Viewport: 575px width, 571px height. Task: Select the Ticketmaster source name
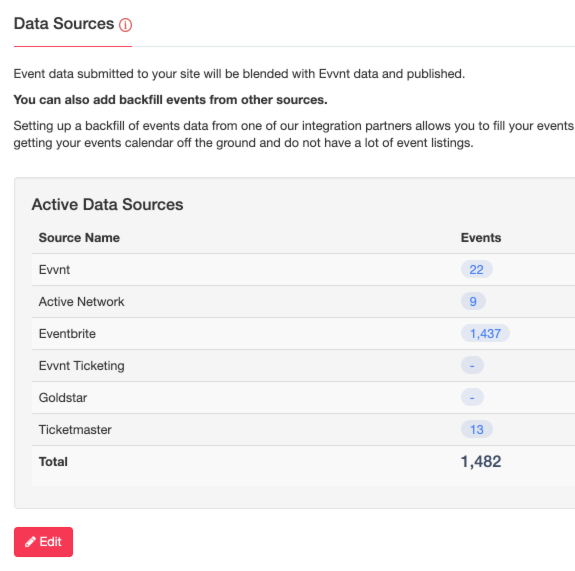point(75,429)
